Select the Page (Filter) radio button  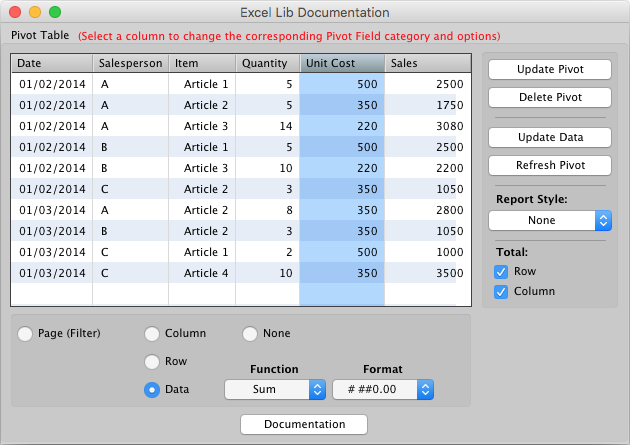[25, 334]
